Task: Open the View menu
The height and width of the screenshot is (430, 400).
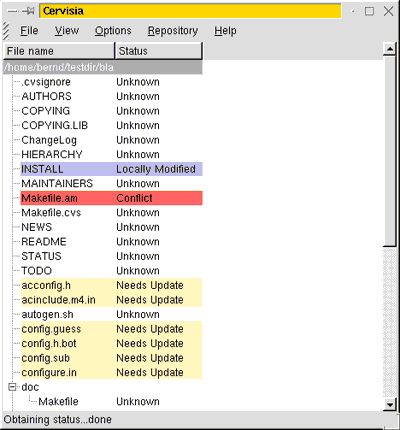Action: tap(67, 31)
